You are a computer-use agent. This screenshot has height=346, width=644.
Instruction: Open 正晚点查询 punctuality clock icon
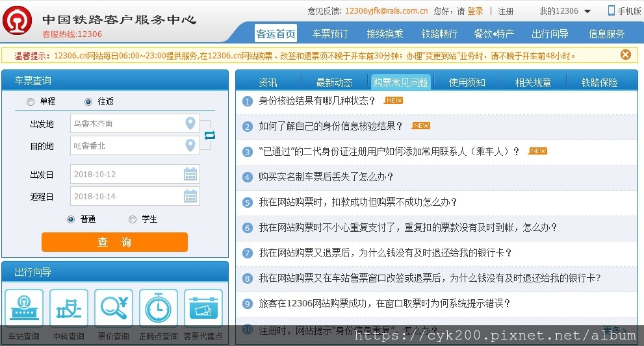159,308
